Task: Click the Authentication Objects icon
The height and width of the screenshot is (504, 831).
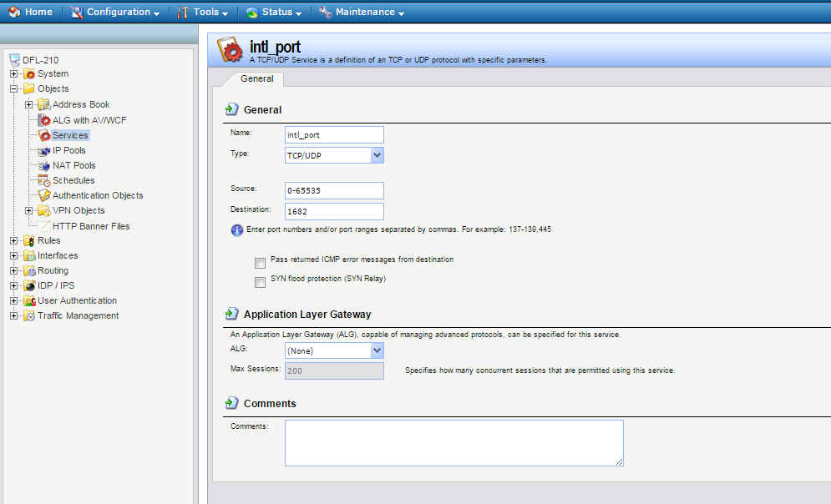Action: pos(44,195)
